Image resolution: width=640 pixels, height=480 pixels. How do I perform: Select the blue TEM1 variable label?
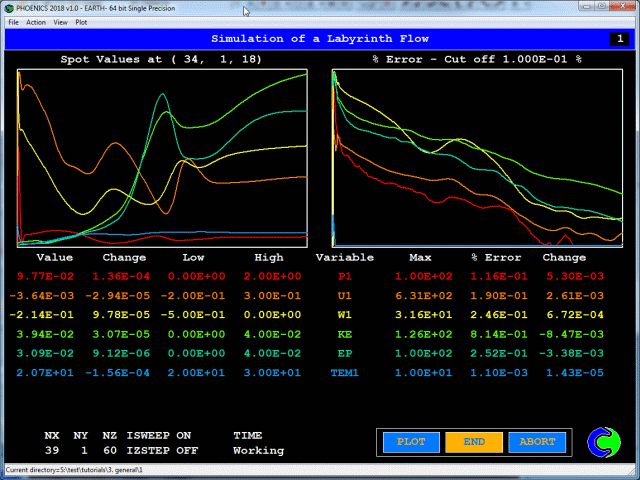[346, 370]
